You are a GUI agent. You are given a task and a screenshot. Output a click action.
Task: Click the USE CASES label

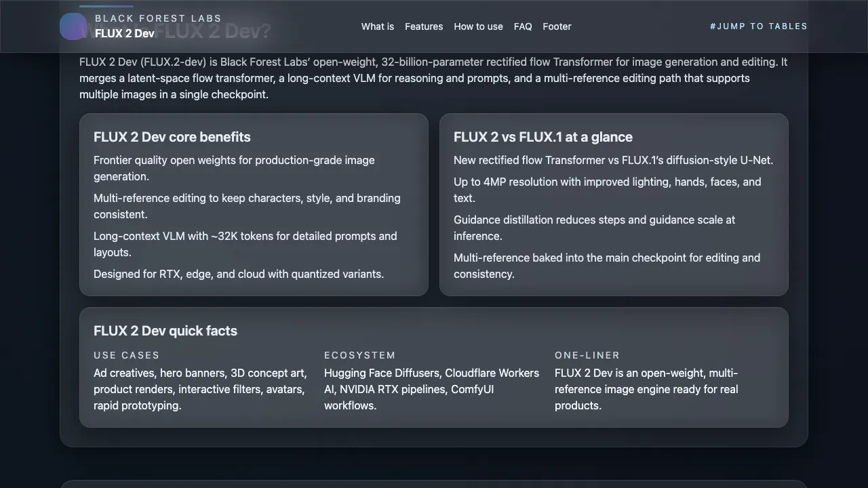[127, 355]
